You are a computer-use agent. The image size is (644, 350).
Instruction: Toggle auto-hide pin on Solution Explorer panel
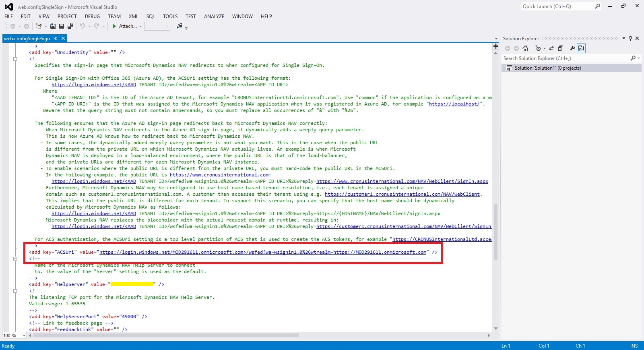tap(630, 39)
